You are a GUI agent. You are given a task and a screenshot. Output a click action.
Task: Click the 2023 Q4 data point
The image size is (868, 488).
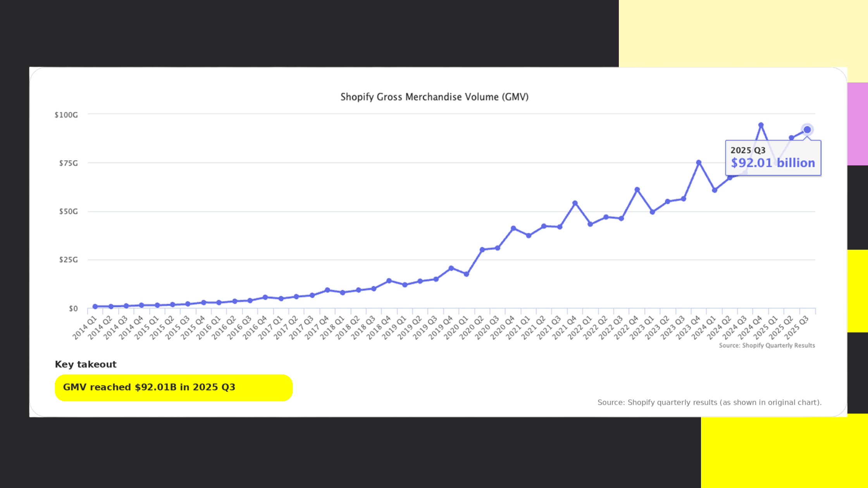coord(699,163)
